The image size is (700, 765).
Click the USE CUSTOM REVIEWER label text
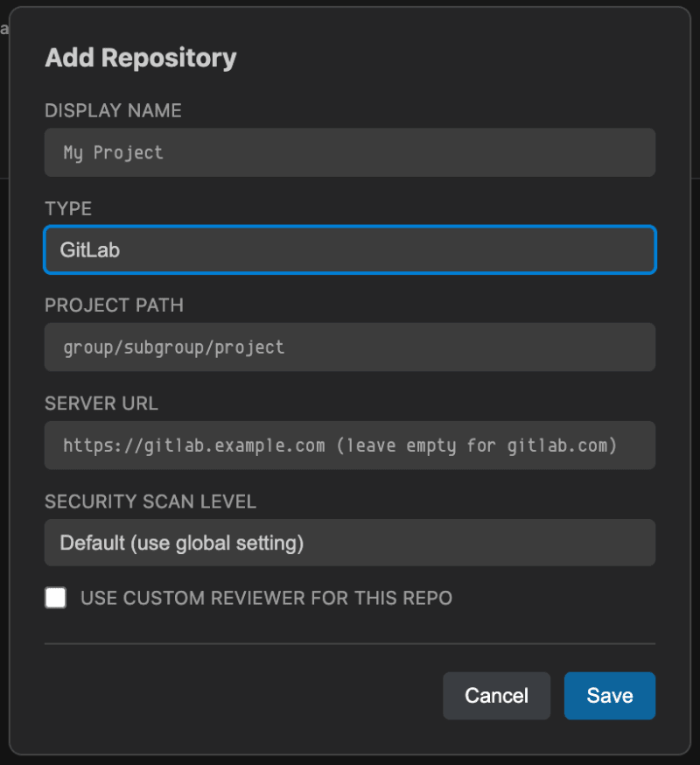(x=266, y=598)
